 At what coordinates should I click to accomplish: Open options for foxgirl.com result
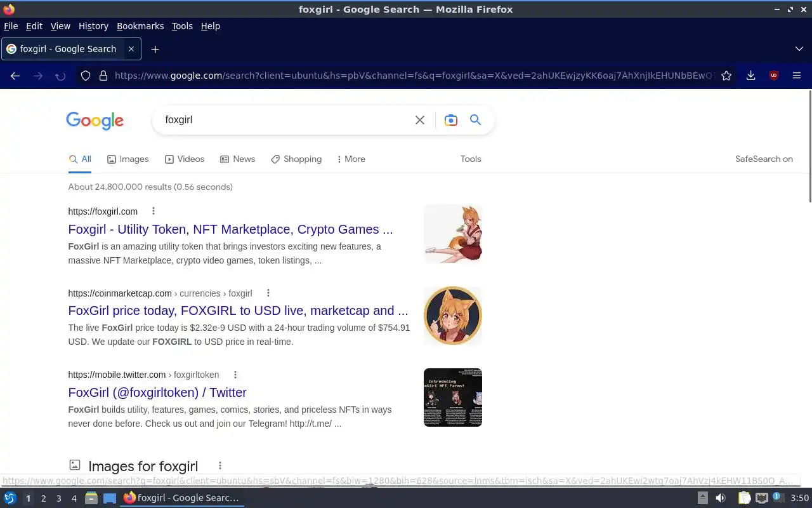[153, 211]
